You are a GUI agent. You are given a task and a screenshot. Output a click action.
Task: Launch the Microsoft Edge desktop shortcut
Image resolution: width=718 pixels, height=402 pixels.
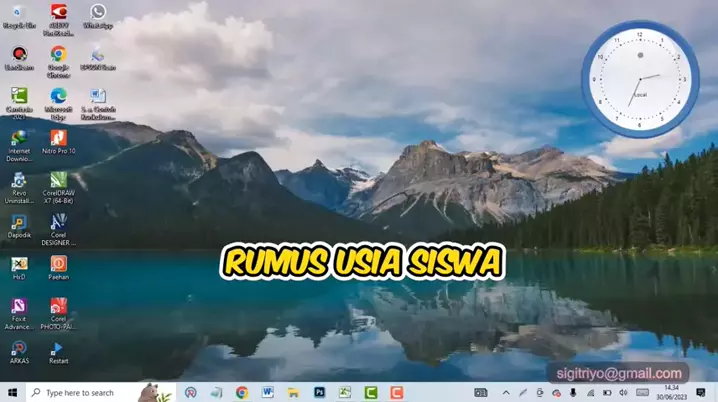[x=58, y=97]
